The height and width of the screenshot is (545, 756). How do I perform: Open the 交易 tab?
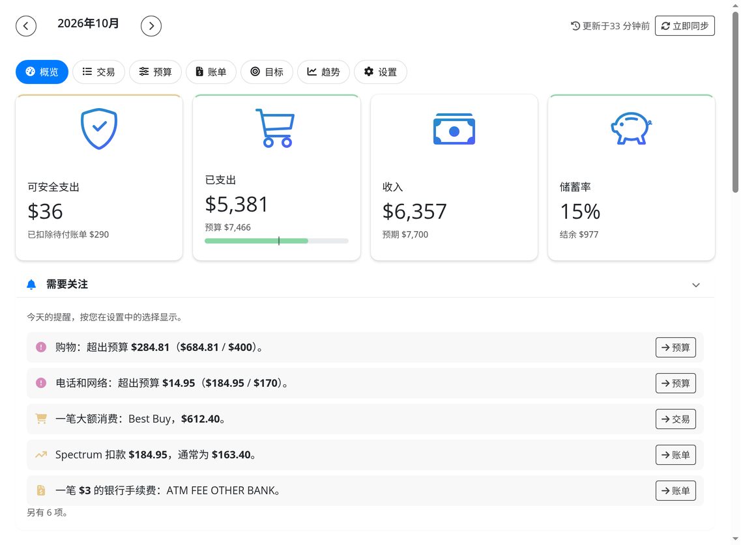click(99, 72)
